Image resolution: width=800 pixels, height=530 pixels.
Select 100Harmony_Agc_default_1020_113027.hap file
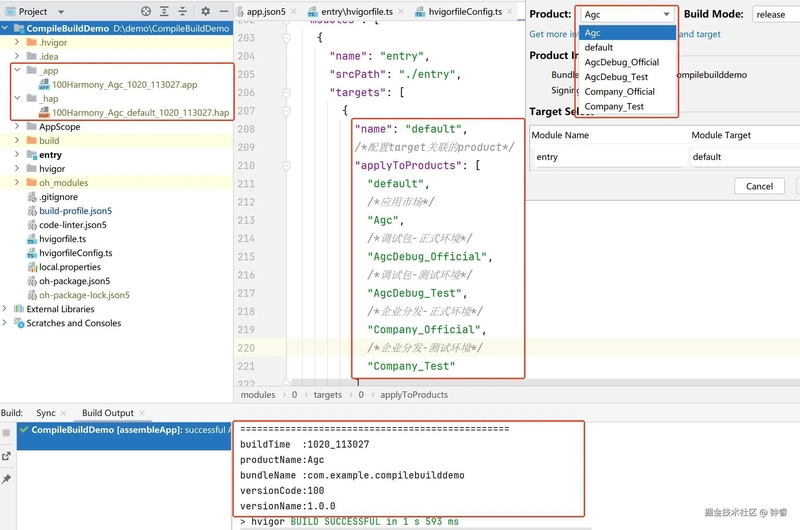click(140, 113)
